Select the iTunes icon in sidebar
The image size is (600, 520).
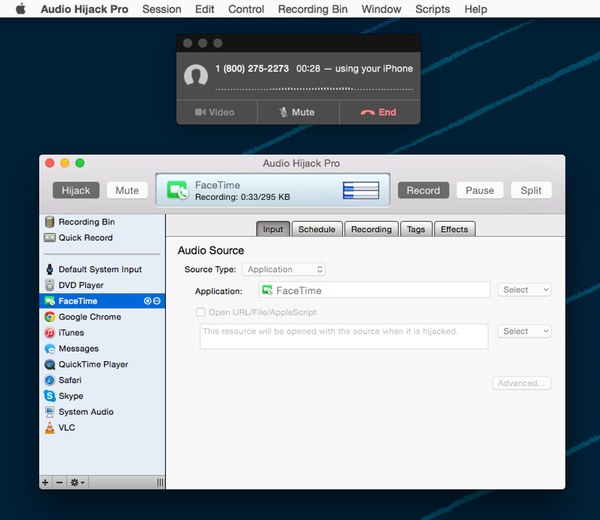point(49,333)
